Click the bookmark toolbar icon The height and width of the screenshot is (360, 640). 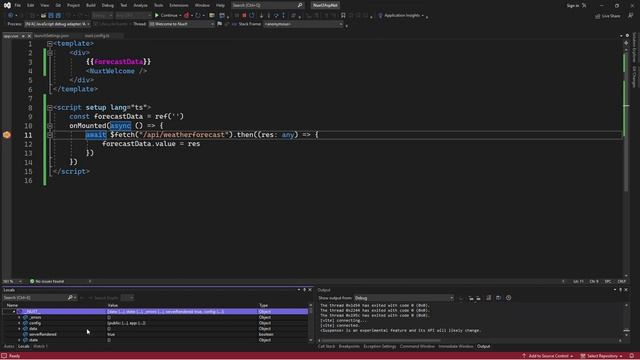(x=343, y=16)
